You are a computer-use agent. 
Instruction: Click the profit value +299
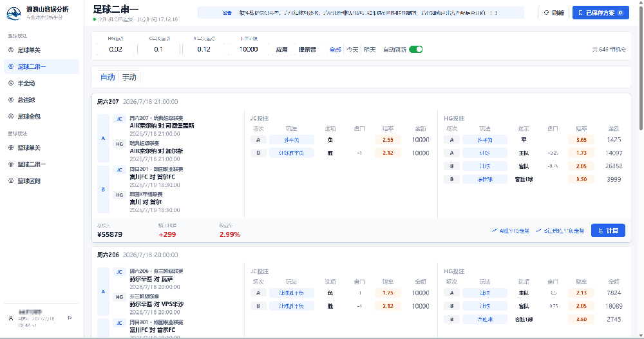point(167,235)
